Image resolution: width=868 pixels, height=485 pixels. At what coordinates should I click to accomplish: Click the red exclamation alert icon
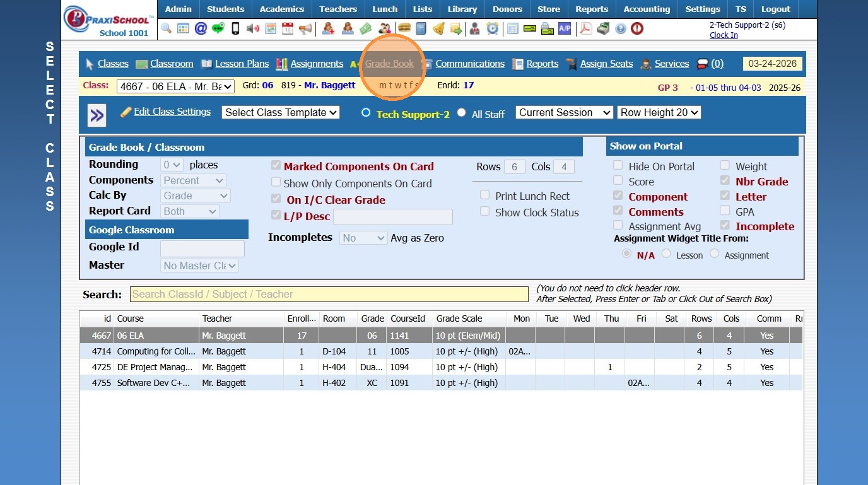(x=637, y=28)
